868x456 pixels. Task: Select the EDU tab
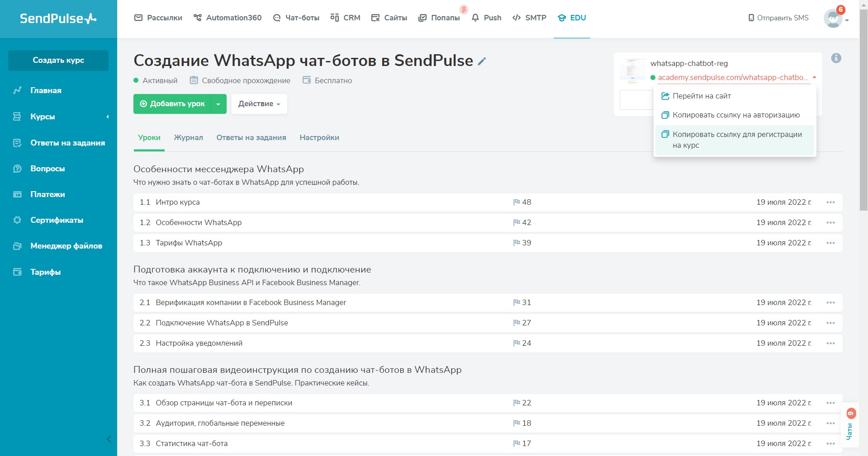coord(572,18)
